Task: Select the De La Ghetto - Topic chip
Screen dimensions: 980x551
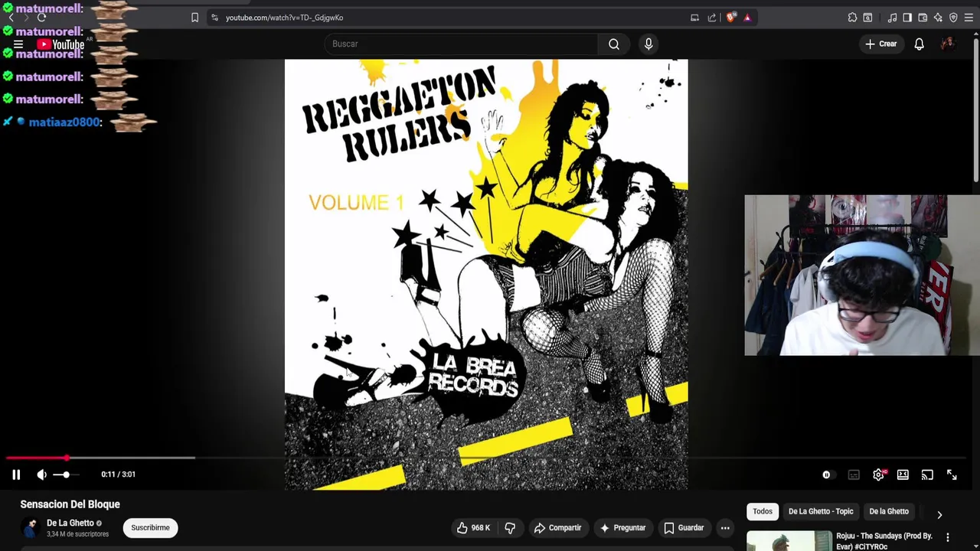Action: pos(821,511)
